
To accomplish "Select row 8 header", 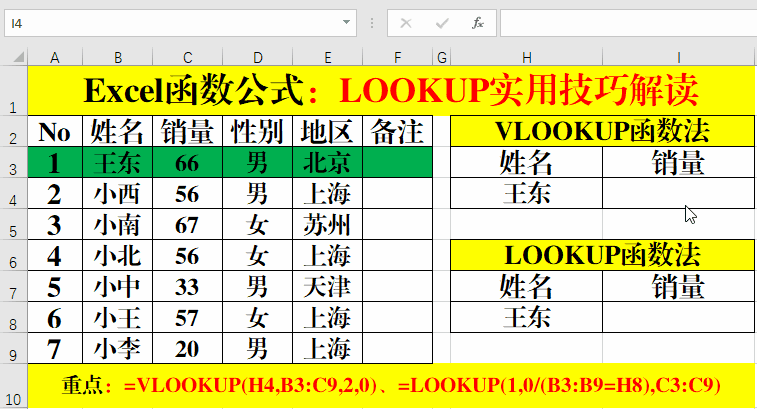I will [x=14, y=317].
